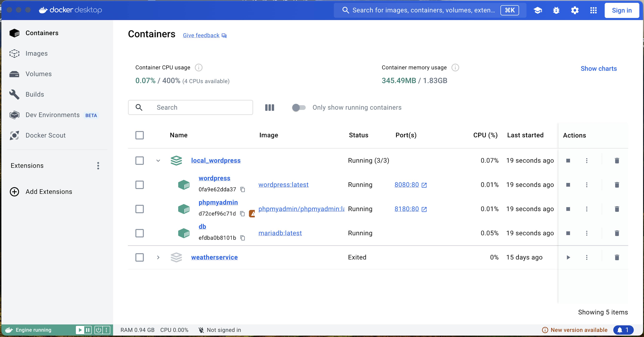Open the Troubleshoot bug icon

pos(556,10)
